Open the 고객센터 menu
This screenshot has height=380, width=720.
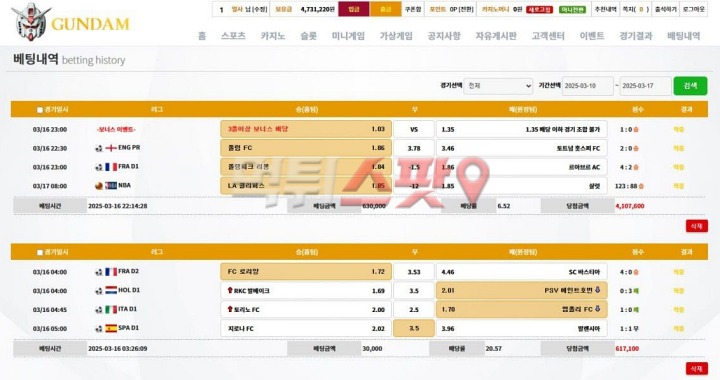tap(548, 36)
